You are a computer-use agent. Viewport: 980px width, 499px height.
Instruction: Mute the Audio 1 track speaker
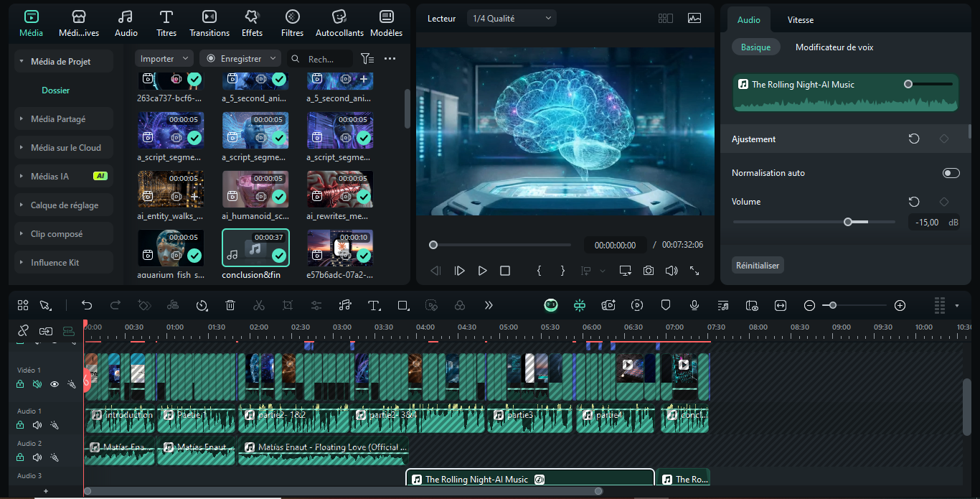coord(37,425)
